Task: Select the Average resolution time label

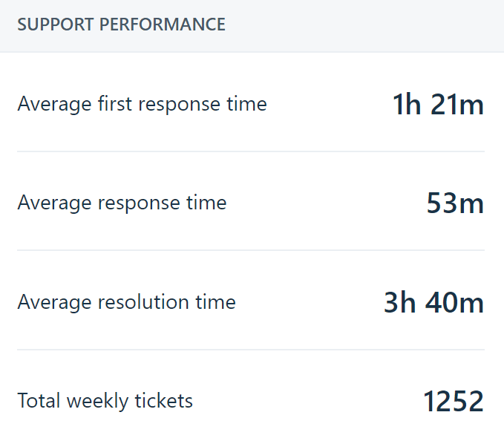Action: tap(126, 302)
